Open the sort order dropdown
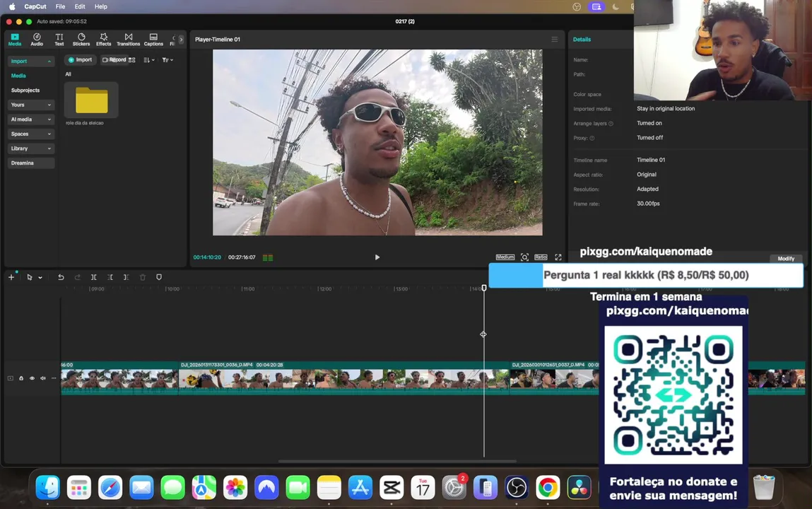 coord(149,60)
